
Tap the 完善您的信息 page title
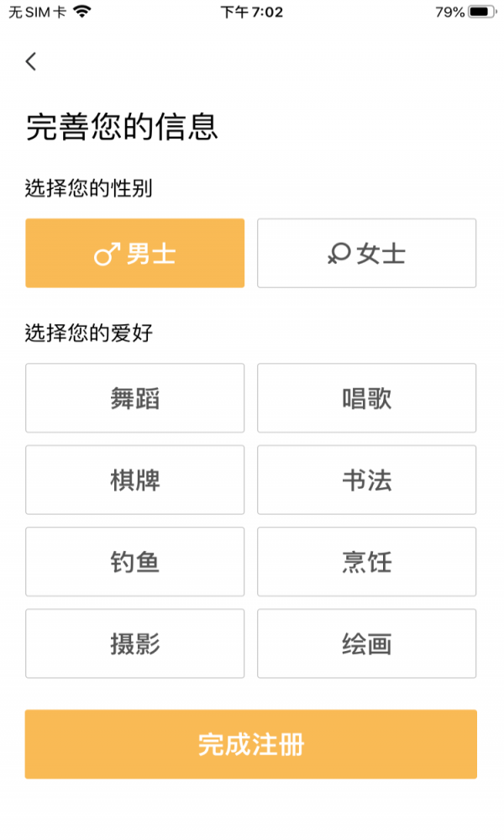pyautogui.click(x=123, y=127)
